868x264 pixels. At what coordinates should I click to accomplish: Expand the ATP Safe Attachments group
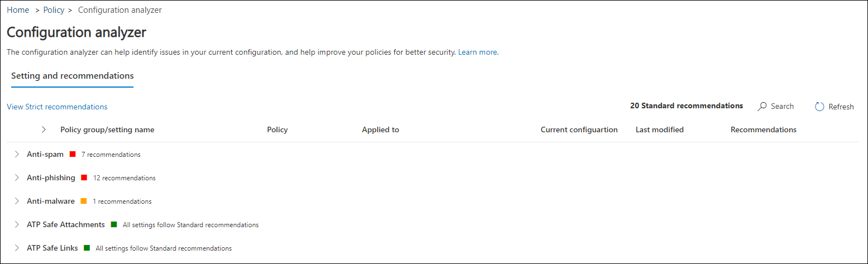(x=16, y=224)
